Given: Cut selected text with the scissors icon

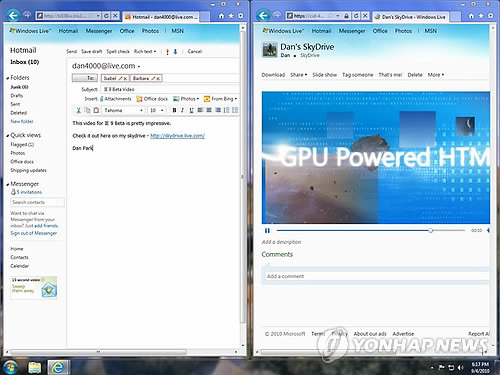Looking at the screenshot, I should 79,110.
